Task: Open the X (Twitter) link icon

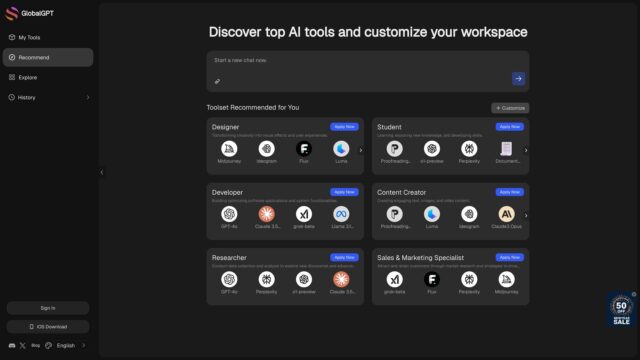Action: (x=23, y=346)
